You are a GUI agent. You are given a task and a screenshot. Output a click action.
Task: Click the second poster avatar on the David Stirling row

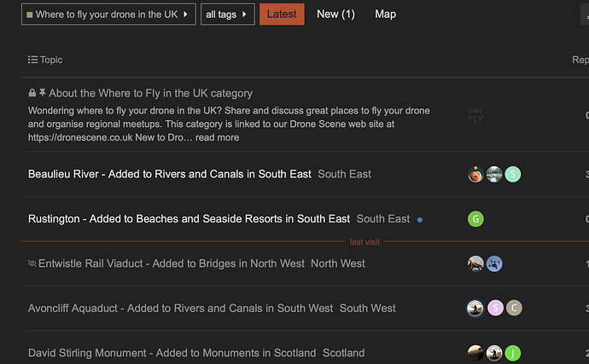494,353
